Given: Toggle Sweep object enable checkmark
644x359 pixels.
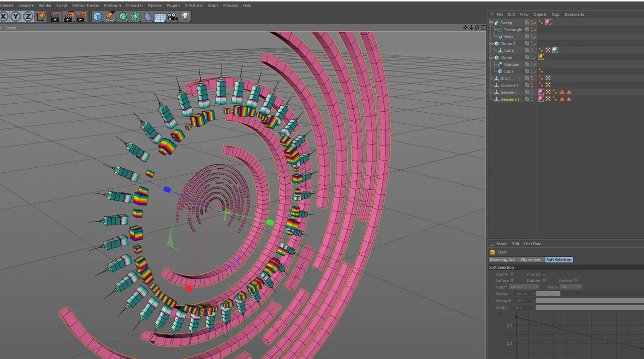Looking at the screenshot, I should (535, 23).
